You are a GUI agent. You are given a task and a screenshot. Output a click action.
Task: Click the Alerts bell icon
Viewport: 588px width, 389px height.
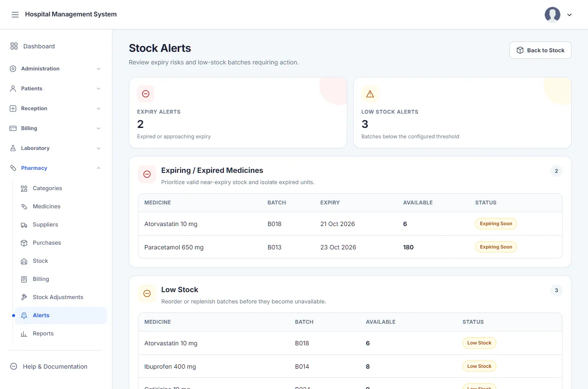(24, 316)
